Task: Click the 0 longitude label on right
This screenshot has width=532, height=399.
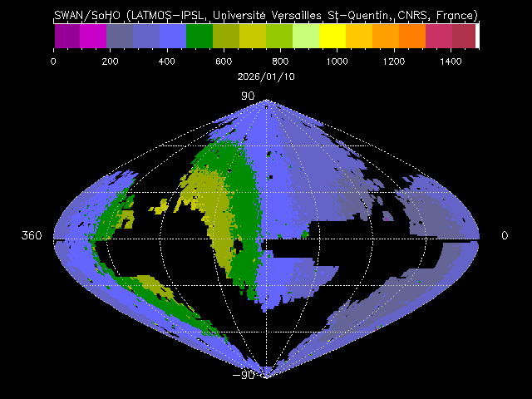Action: click(x=505, y=236)
